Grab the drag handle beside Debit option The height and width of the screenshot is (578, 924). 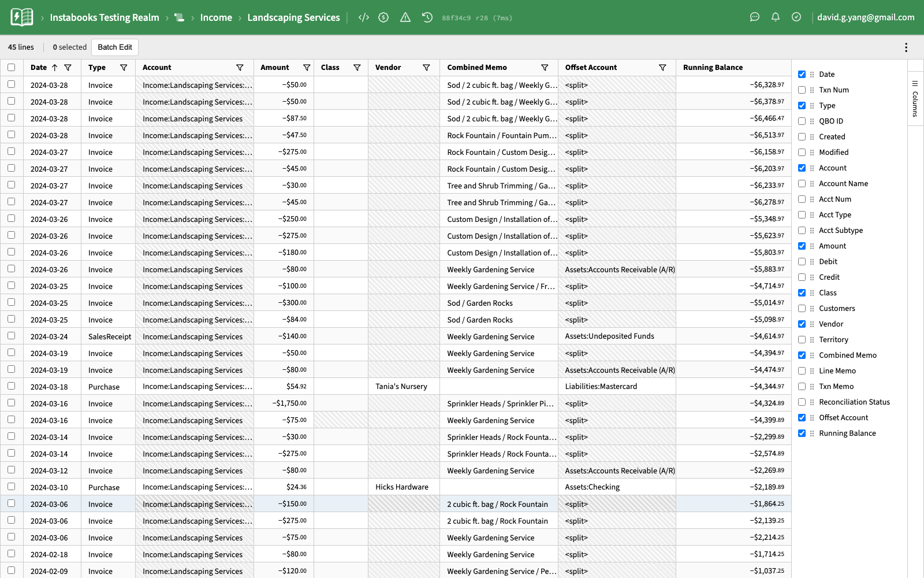(x=812, y=262)
